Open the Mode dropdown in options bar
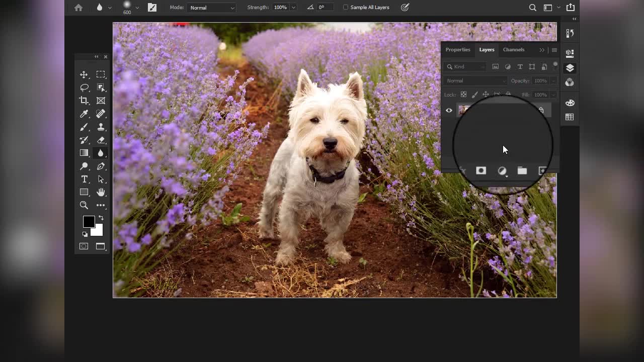This screenshot has height=362, width=644. click(x=212, y=8)
